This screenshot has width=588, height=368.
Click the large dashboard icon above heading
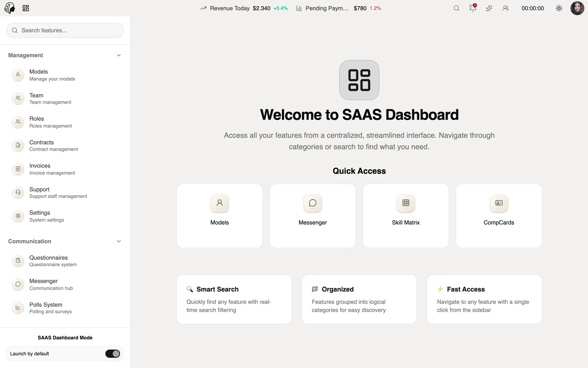(x=359, y=80)
